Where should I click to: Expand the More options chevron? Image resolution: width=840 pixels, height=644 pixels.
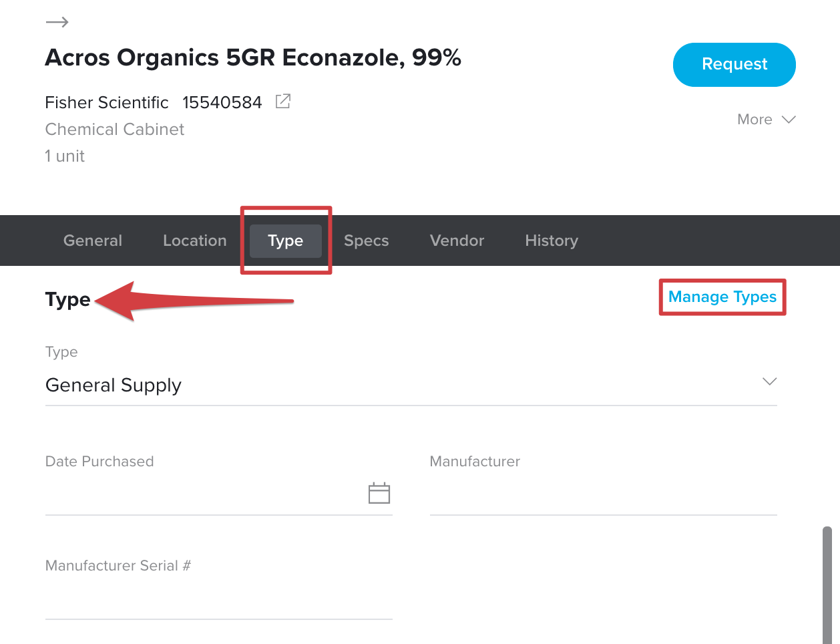click(x=789, y=120)
